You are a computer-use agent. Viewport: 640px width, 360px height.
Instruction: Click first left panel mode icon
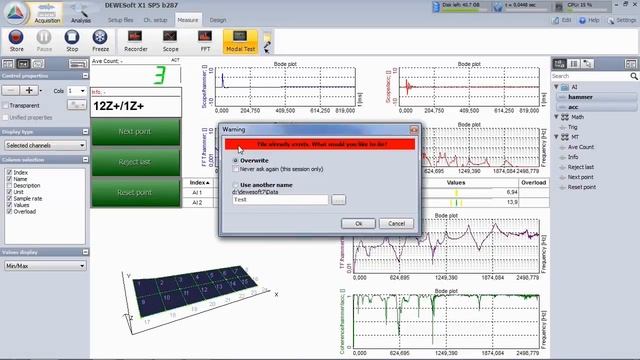point(8,64)
